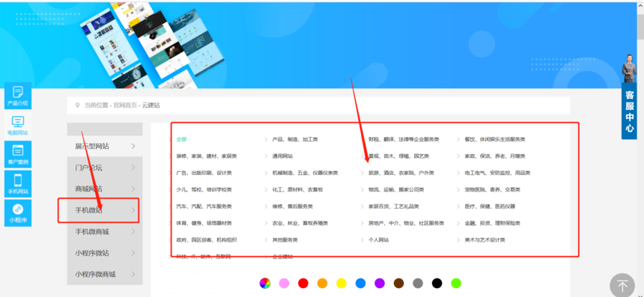644x297 pixels.
Task: Filter by 物流、运输、搬家公司类
Action: pos(396,190)
